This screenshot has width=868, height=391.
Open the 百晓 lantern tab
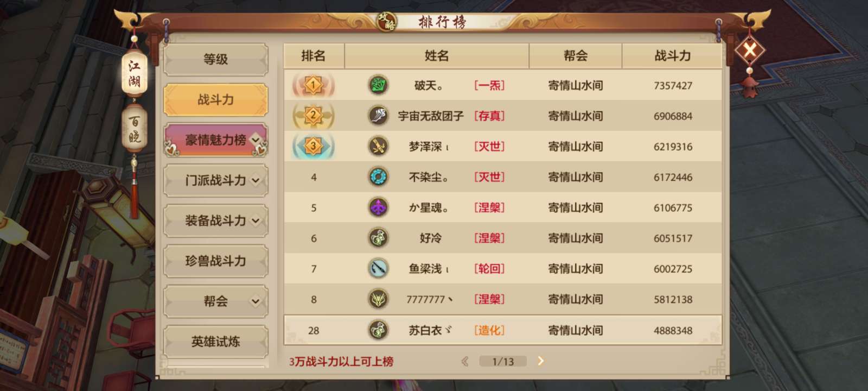click(x=135, y=129)
